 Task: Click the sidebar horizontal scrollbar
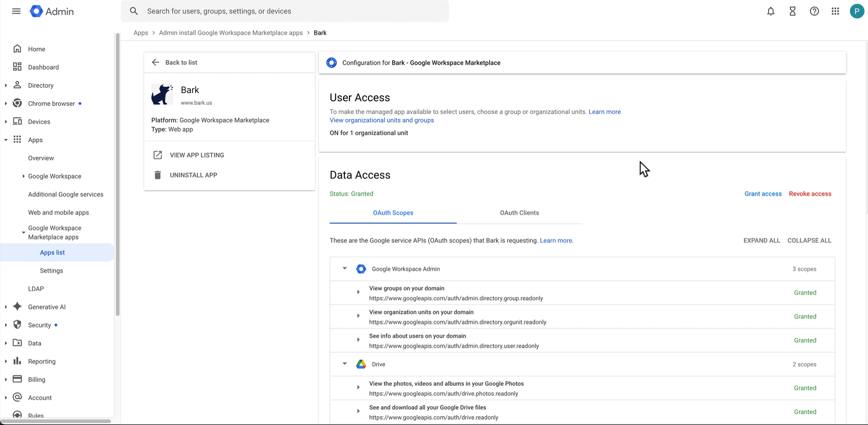tap(56, 421)
